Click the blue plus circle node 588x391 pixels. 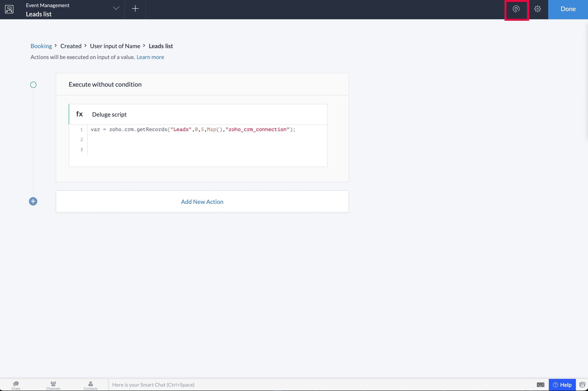[33, 201]
